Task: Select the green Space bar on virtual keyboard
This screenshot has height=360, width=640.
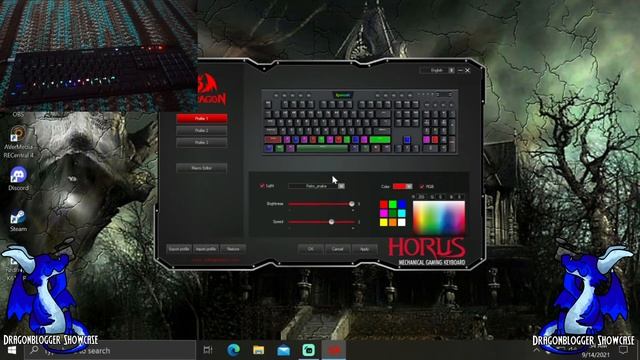Action: (x=322, y=149)
